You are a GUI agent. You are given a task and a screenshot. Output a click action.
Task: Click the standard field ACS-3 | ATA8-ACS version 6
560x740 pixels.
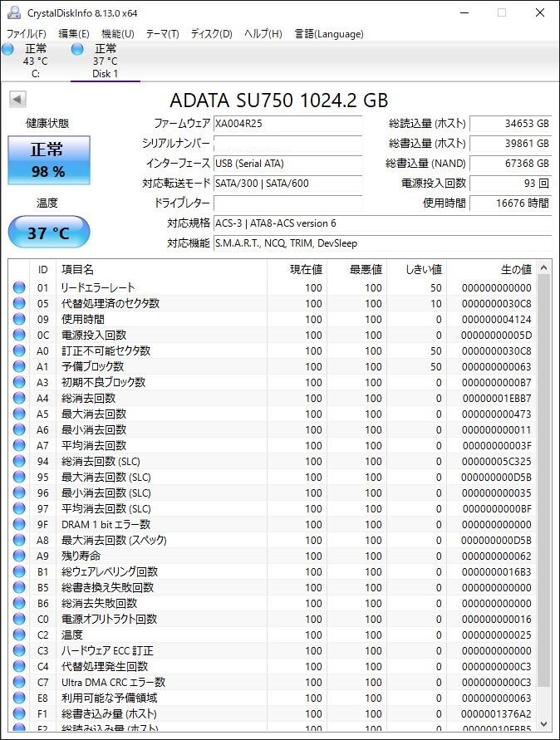pos(382,223)
